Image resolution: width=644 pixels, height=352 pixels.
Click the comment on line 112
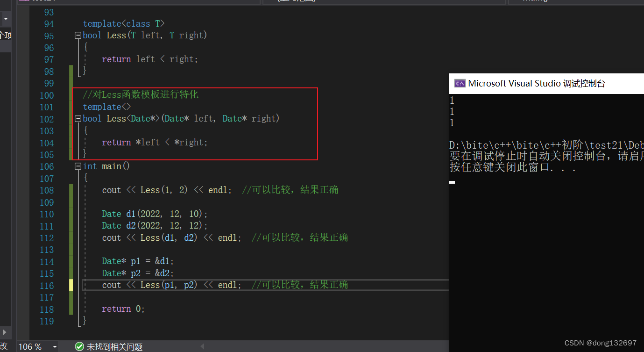point(300,238)
